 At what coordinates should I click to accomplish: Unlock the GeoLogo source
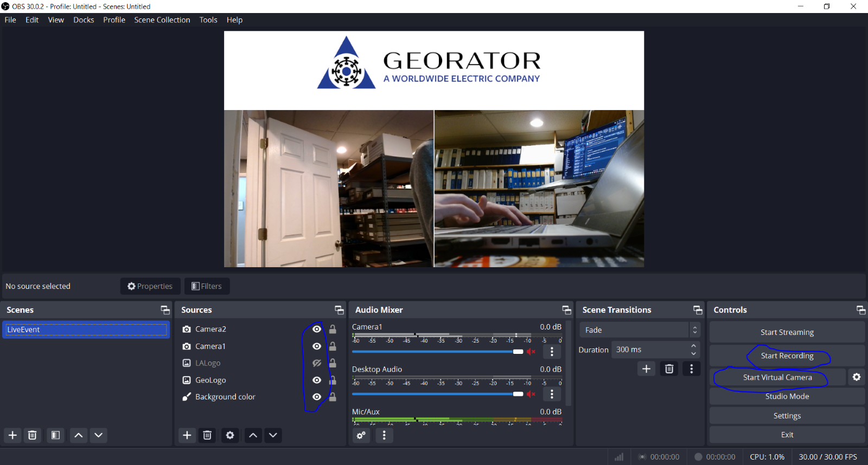click(333, 380)
